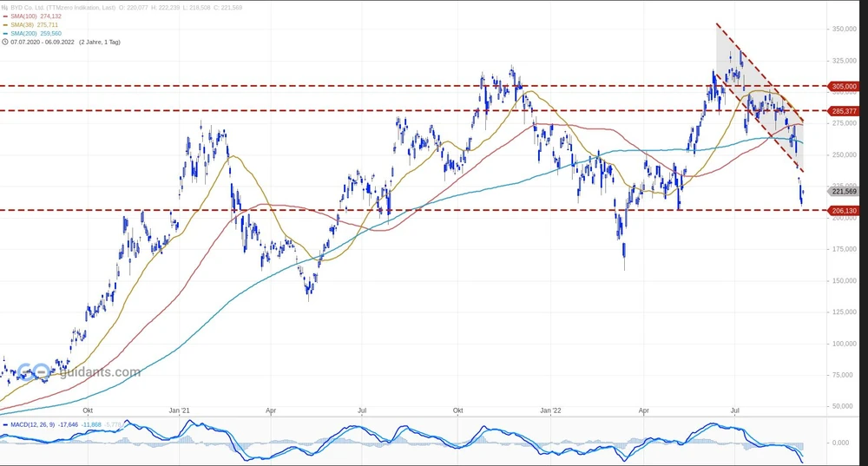Toggle the SMA(100) indicator label

(x=23, y=16)
